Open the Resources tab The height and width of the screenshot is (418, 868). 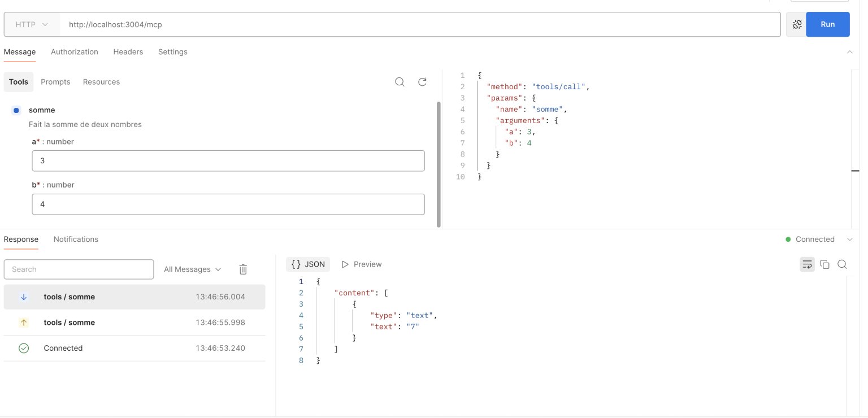(x=101, y=82)
